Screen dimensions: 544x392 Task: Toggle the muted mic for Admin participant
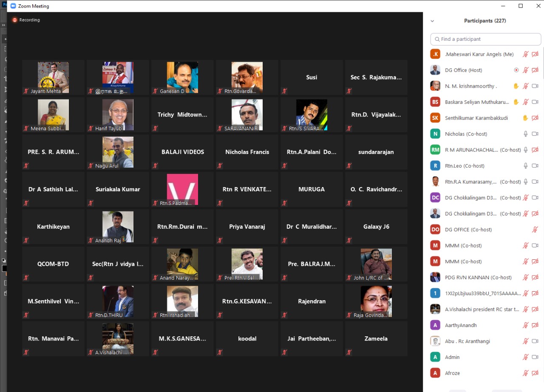525,357
